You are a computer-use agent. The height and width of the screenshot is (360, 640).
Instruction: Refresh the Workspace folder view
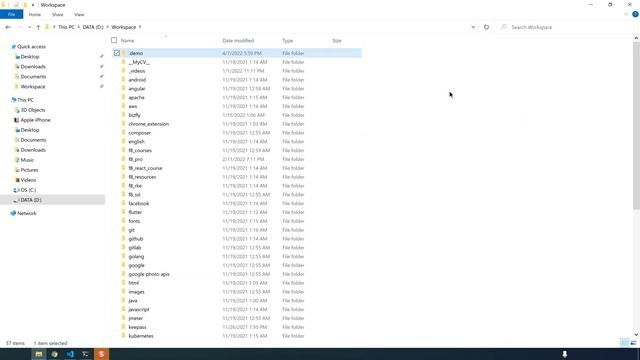point(486,27)
